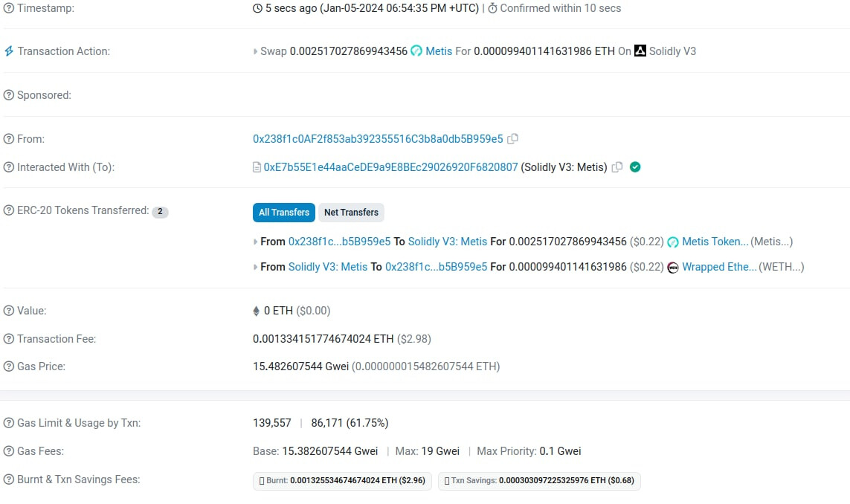Click the Burnt fee badge
Image resolution: width=850 pixels, height=504 pixels.
pos(341,481)
